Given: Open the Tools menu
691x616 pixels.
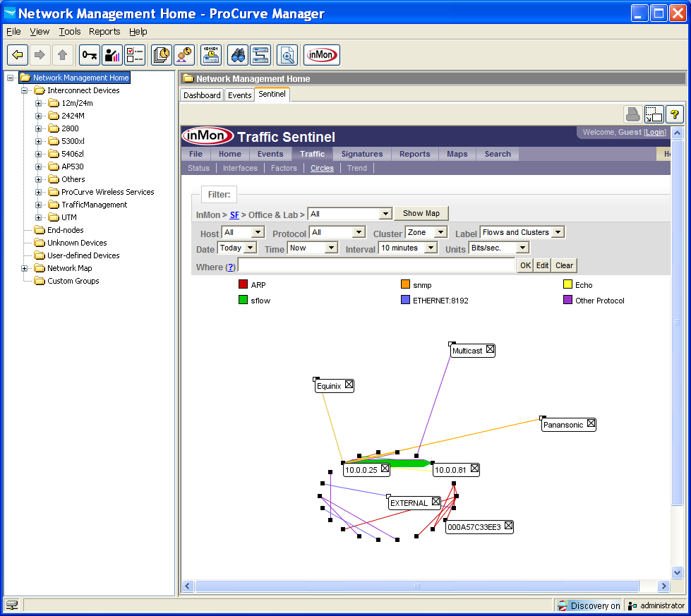Looking at the screenshot, I should click(x=70, y=32).
